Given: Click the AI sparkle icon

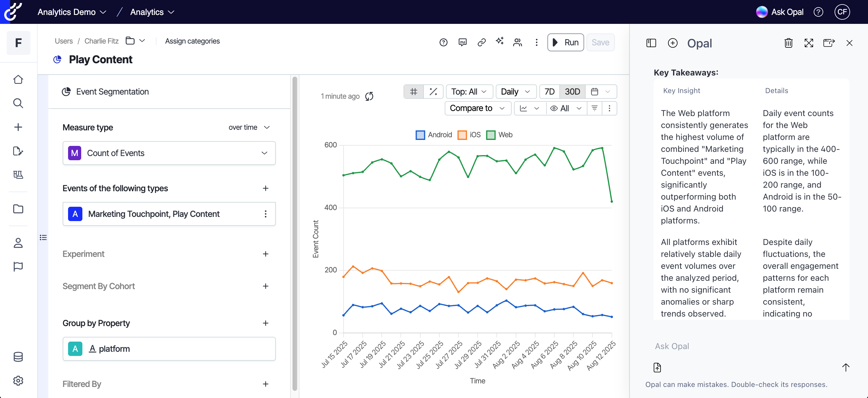Looking at the screenshot, I should click(499, 41).
